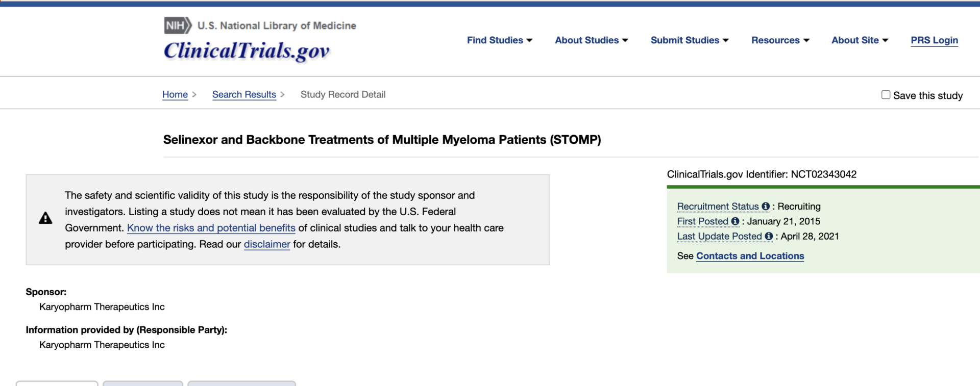980x386 pixels.
Task: Open the ClinicalTrials.gov homepage logo
Action: 247,50
